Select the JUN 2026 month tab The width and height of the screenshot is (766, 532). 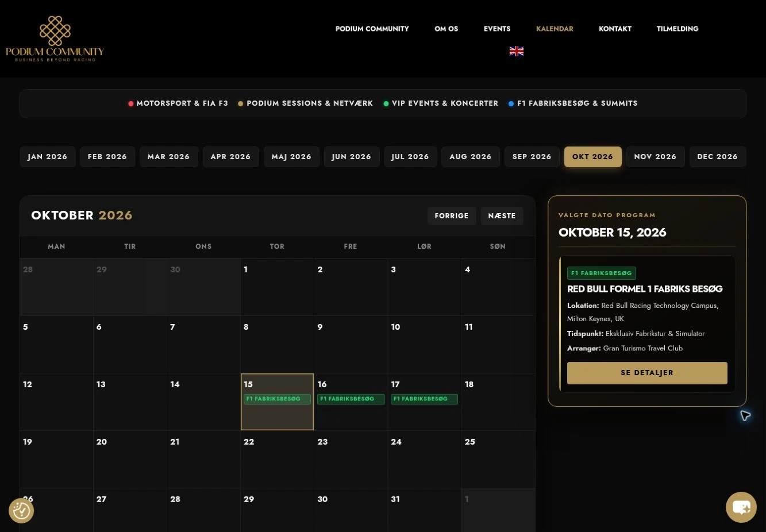point(352,157)
